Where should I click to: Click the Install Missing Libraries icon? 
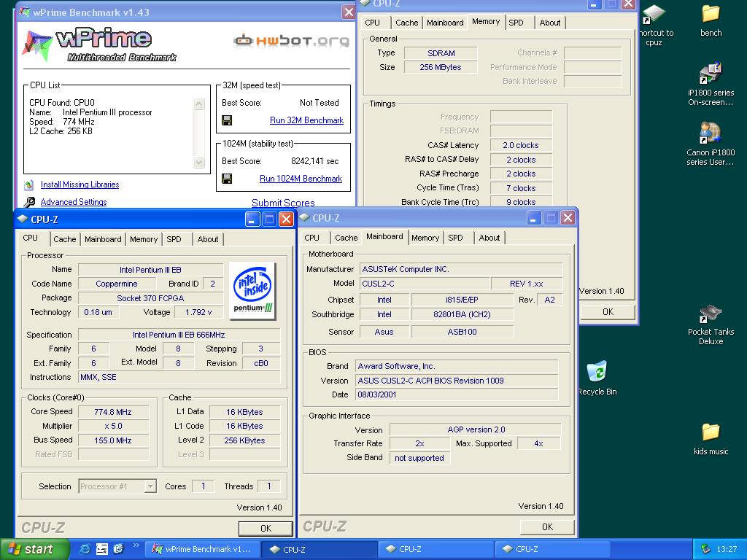click(x=29, y=184)
